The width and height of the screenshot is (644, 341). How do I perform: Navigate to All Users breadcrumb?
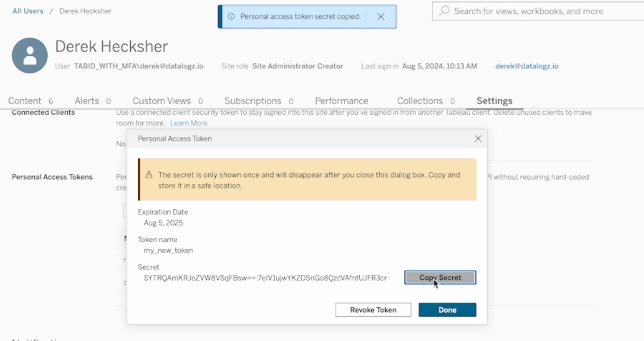(28, 11)
